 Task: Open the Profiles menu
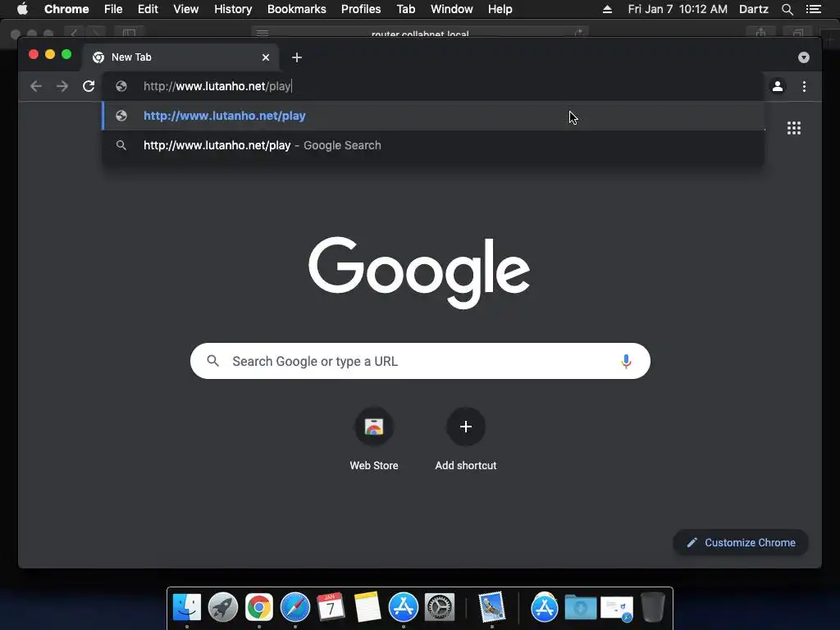(x=361, y=9)
